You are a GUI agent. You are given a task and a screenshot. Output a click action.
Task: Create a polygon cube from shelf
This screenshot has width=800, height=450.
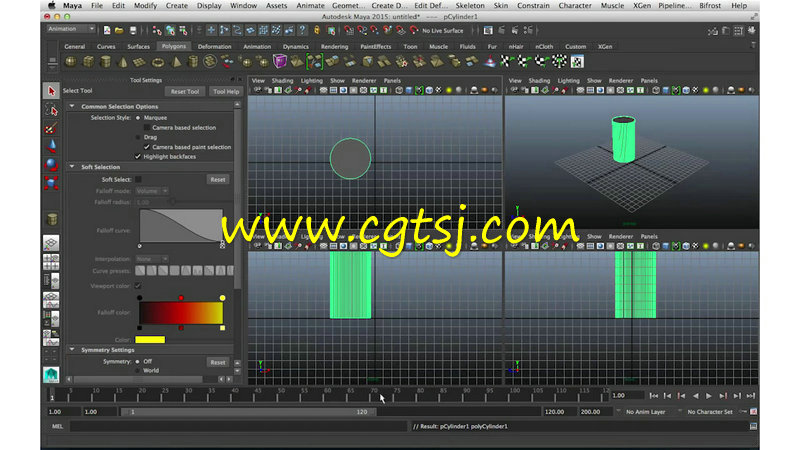click(88, 62)
